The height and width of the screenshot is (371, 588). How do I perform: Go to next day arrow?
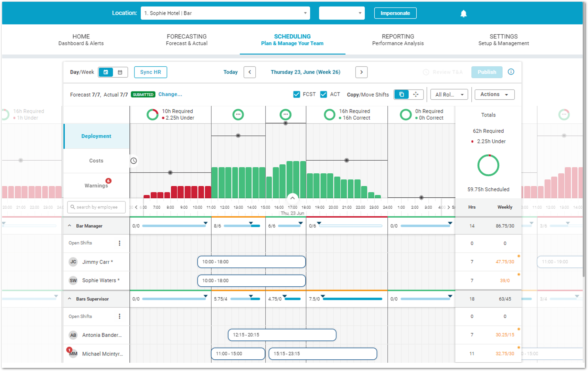coord(361,72)
